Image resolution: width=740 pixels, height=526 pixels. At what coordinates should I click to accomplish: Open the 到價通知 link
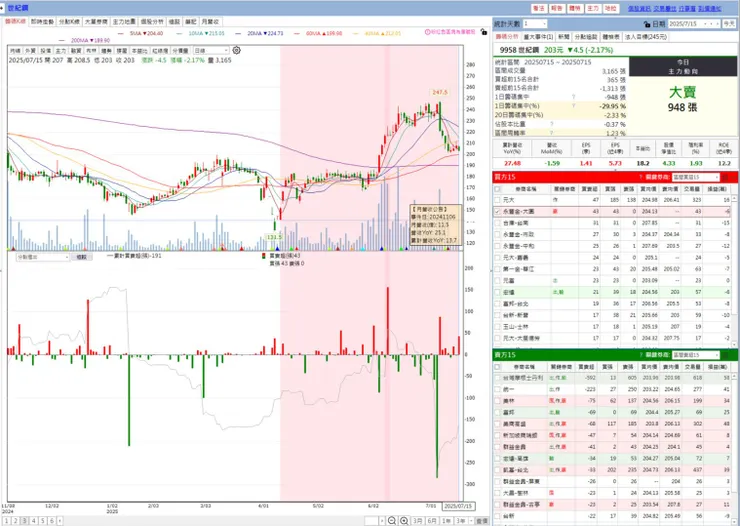[709, 8]
